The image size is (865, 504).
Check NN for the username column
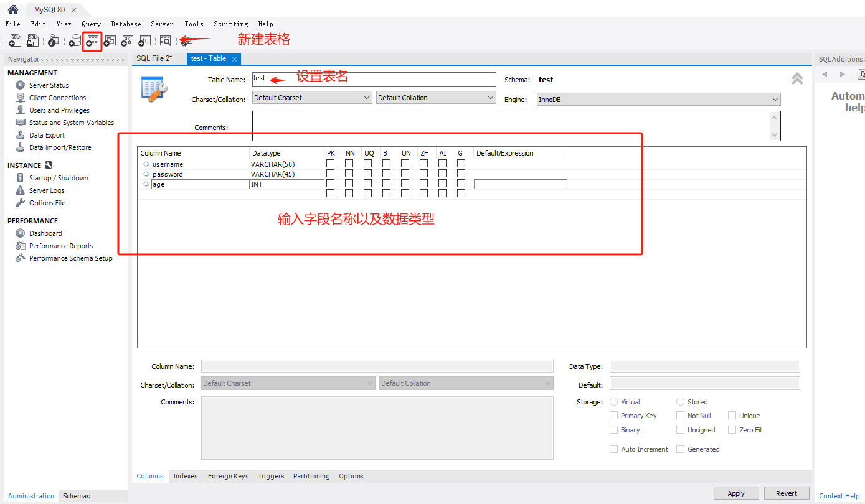pyautogui.click(x=349, y=164)
